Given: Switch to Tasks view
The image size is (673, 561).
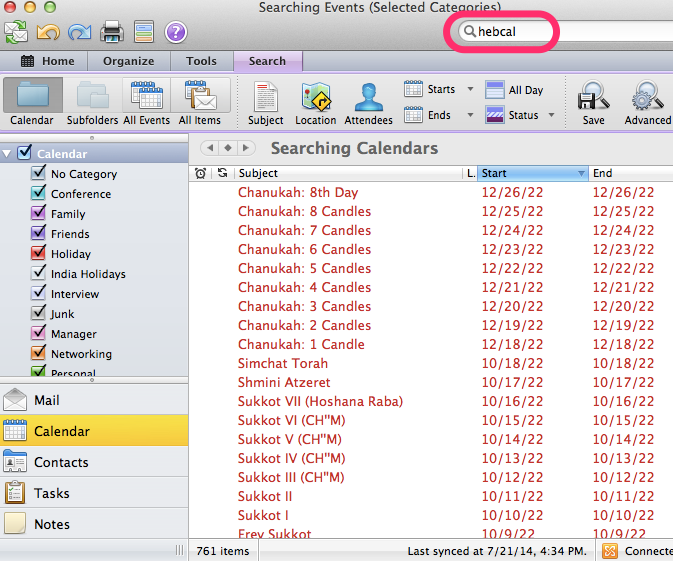Looking at the screenshot, I should (x=94, y=493).
